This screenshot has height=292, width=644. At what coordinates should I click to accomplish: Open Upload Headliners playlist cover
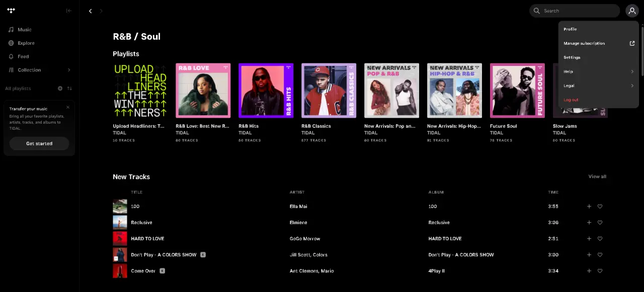(x=140, y=90)
